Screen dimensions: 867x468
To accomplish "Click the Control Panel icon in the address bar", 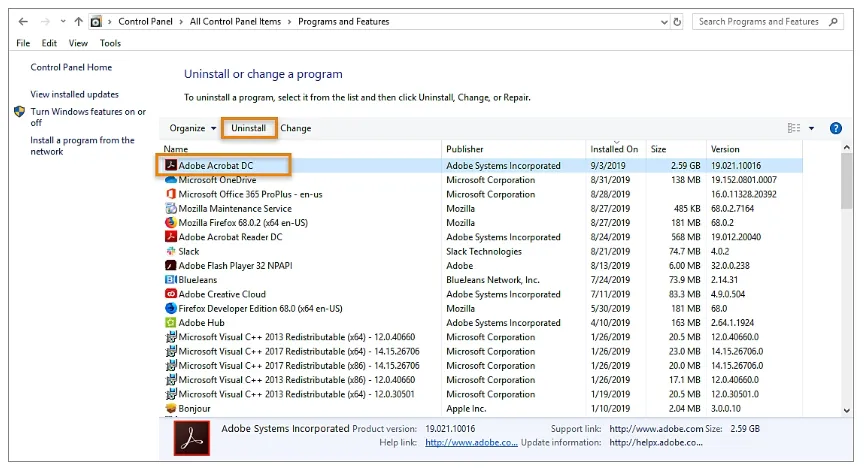I will click(x=96, y=22).
